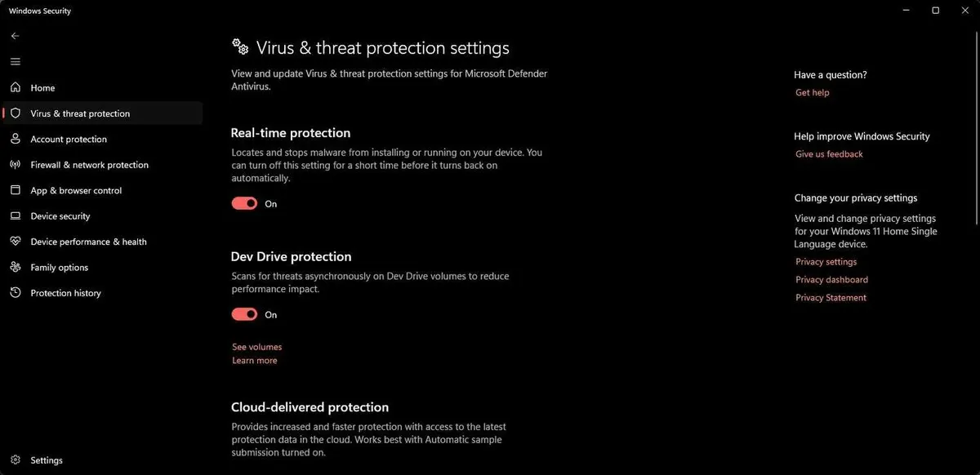Image resolution: width=980 pixels, height=475 pixels.
Task: Collapse the navigation sidebar with hamburger menu
Action: click(x=15, y=61)
